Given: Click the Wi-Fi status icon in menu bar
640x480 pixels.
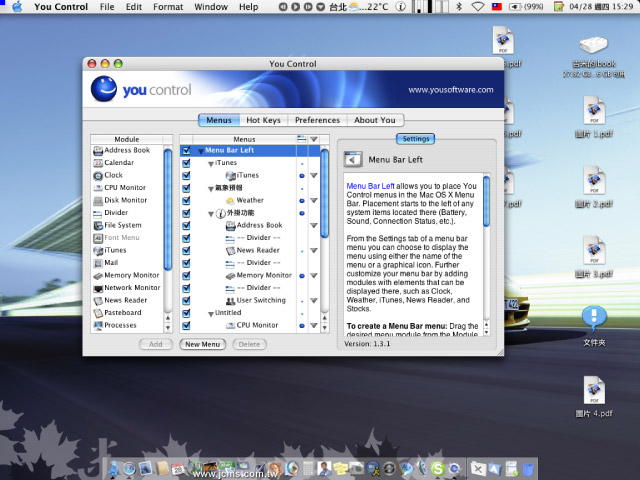Looking at the screenshot, I should 478,7.
